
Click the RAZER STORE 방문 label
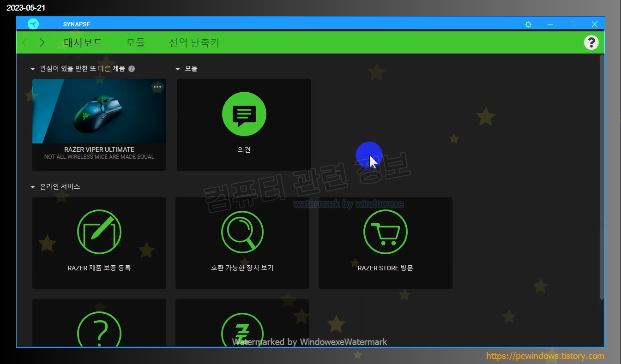click(386, 268)
